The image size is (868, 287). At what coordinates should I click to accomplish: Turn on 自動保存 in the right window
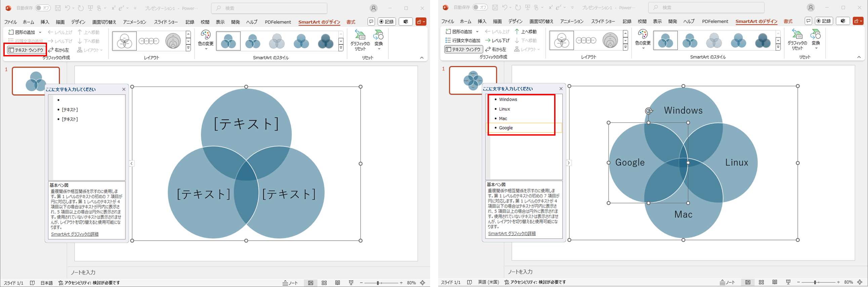pyautogui.click(x=480, y=7)
